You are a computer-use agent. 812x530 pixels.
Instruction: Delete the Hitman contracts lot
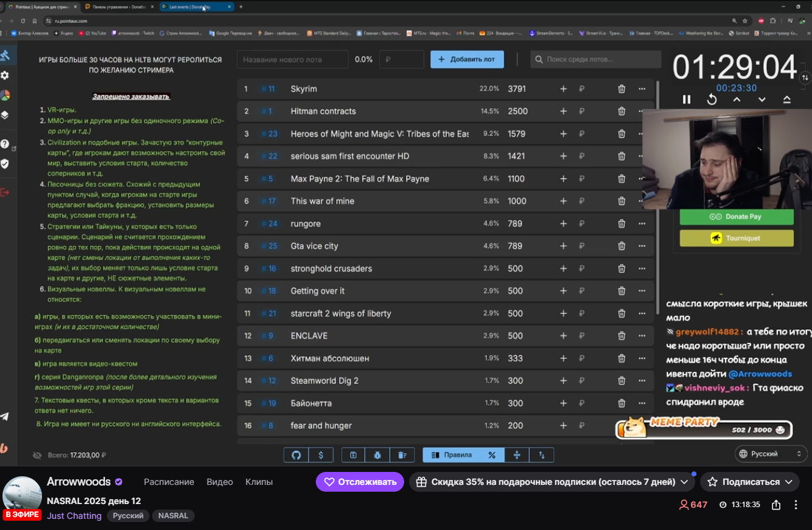tap(622, 111)
